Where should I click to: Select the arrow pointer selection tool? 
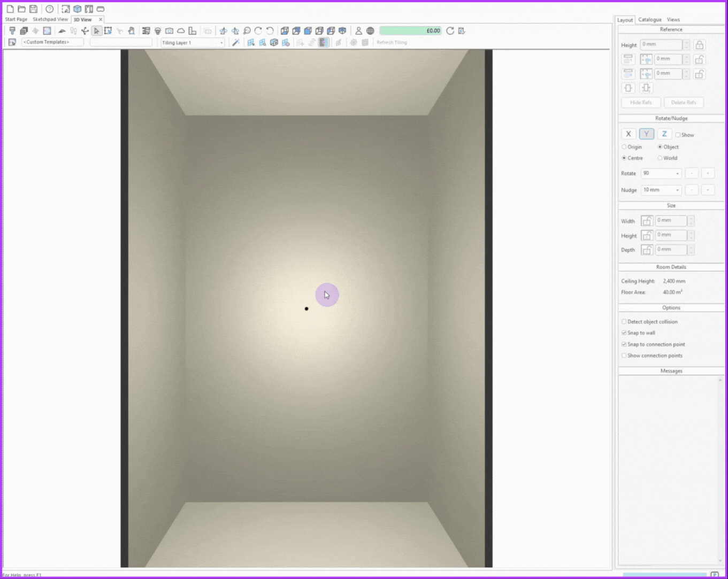click(96, 31)
